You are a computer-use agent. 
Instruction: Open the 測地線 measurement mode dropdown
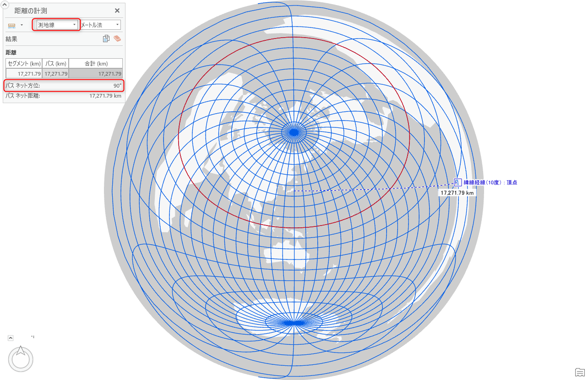56,25
